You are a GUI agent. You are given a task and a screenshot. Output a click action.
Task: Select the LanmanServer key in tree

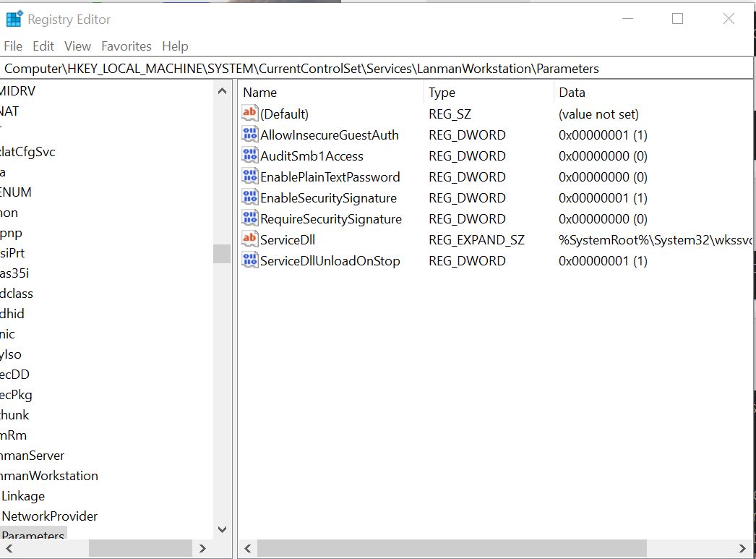coord(33,456)
